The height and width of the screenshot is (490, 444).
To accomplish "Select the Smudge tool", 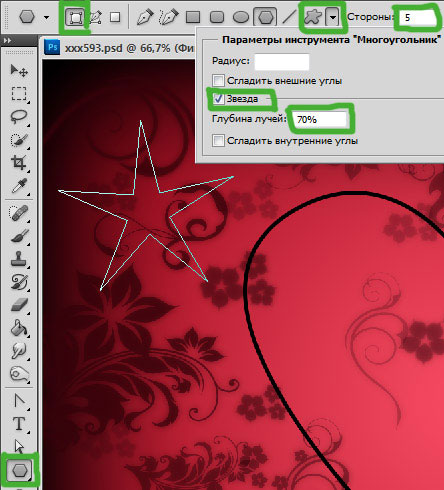I will click(19, 351).
